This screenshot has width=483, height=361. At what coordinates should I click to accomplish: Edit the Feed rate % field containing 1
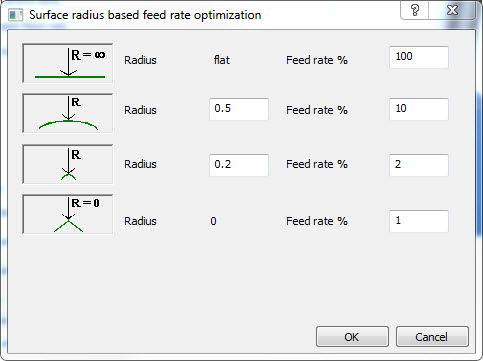(419, 221)
